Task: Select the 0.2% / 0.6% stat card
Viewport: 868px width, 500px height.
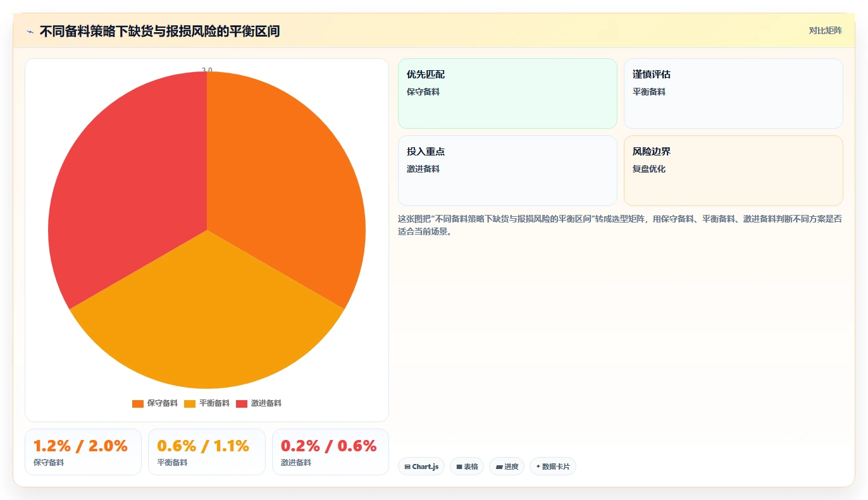Action: click(330, 452)
